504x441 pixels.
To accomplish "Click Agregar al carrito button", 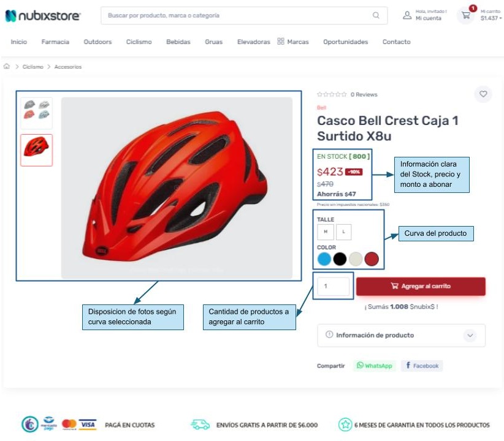I will [x=421, y=286].
